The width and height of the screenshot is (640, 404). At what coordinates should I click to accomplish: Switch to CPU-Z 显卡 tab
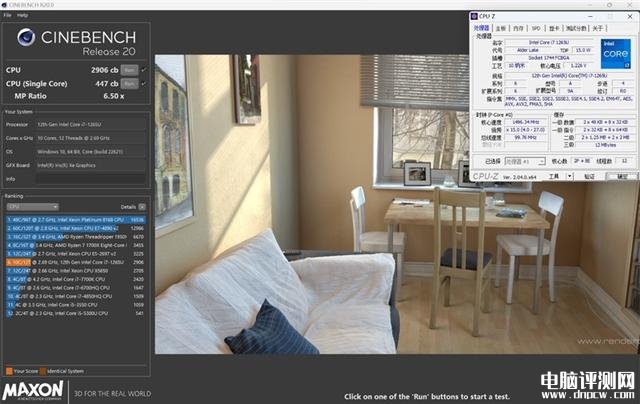(x=554, y=28)
